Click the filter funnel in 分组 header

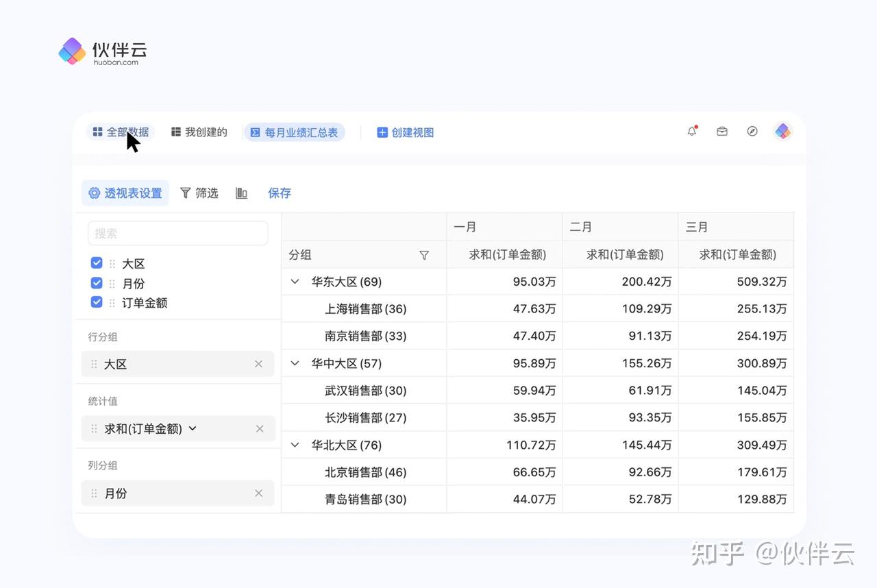click(x=424, y=255)
